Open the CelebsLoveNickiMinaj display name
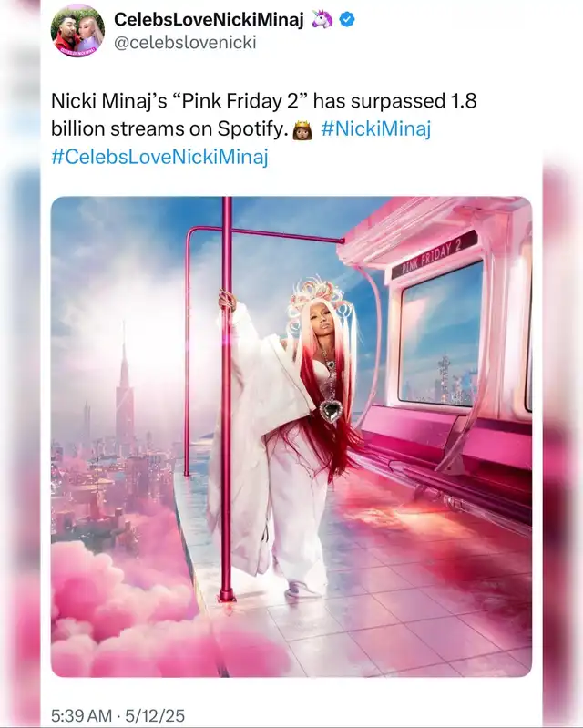The image size is (583, 728). tap(209, 19)
